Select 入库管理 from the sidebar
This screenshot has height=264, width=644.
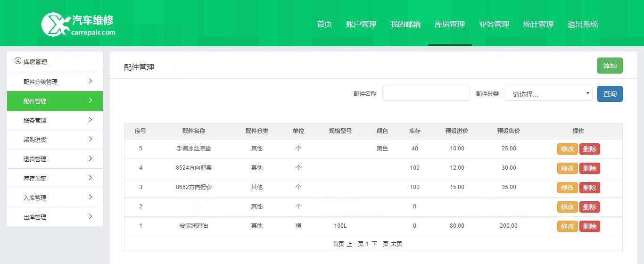pyautogui.click(x=35, y=198)
